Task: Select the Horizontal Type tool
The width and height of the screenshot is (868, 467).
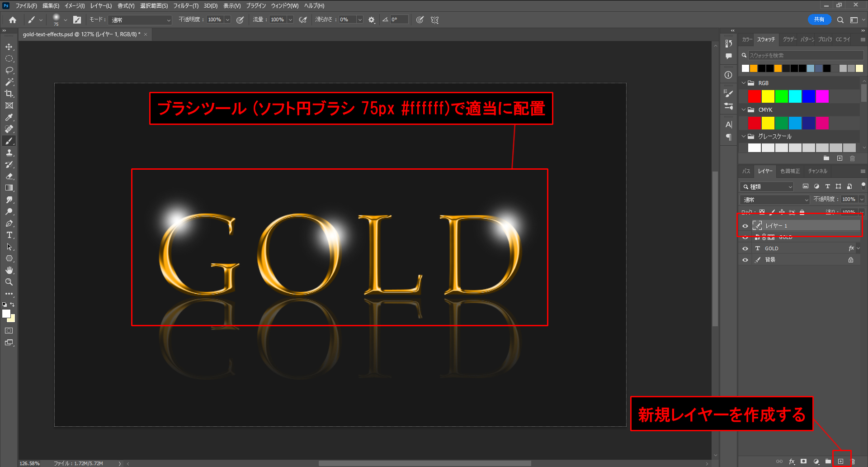Action: (9, 235)
